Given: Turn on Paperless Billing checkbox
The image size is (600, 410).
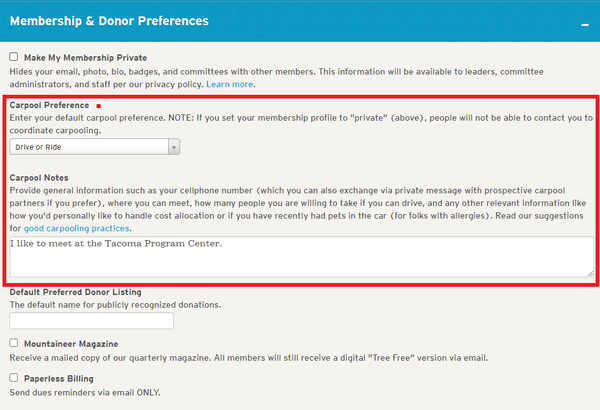Looking at the screenshot, I should coord(14,379).
